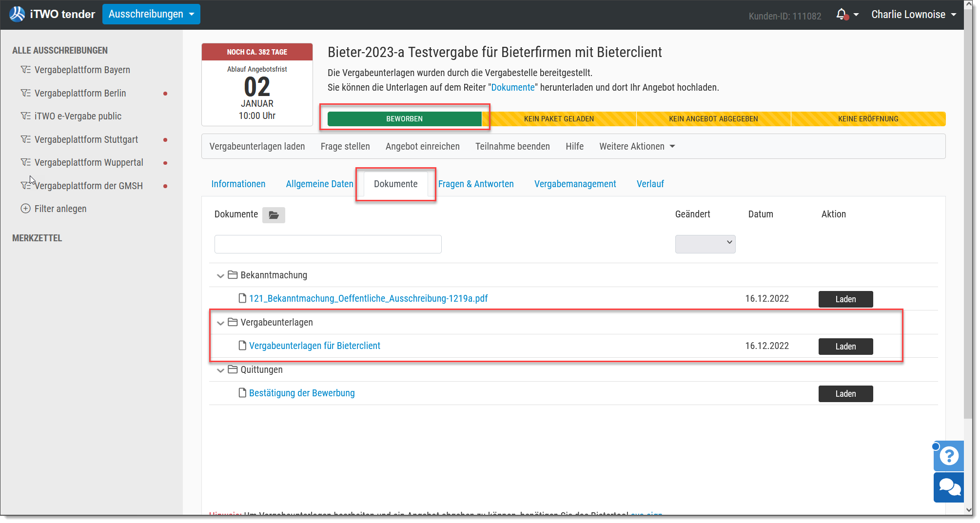Click the file icon of Vergabeunterlagen für Bieterclient
The height and width of the screenshot is (523, 980).
[242, 346]
